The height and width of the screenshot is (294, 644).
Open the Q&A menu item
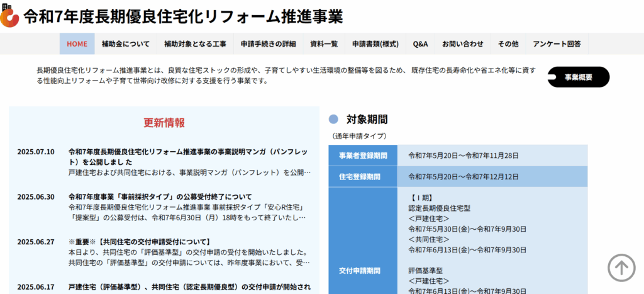[421, 43]
